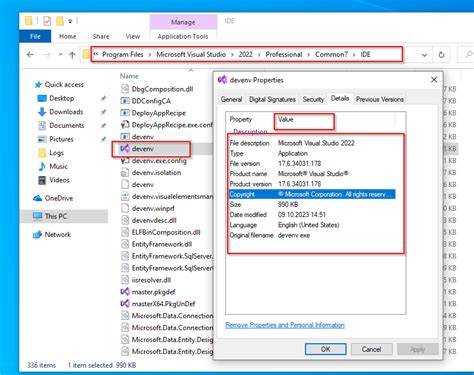Open the File menu in Explorer

[x=35, y=36]
